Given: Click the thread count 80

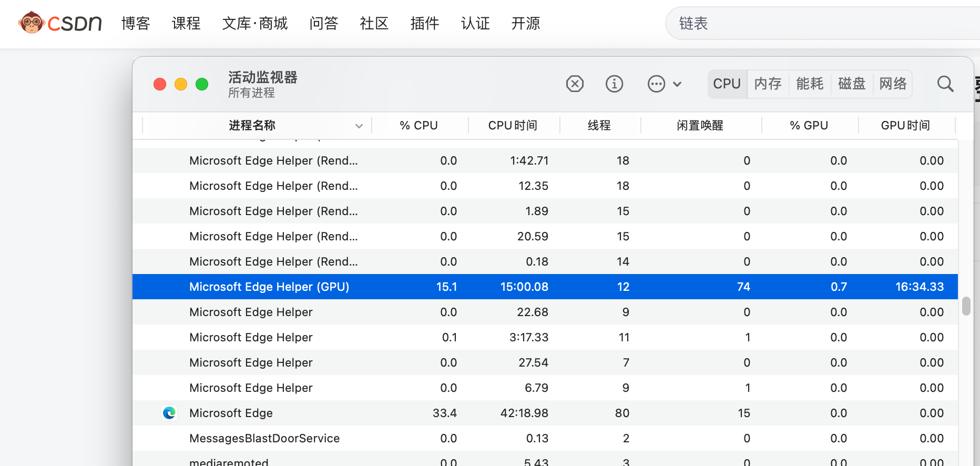Looking at the screenshot, I should tap(622, 413).
